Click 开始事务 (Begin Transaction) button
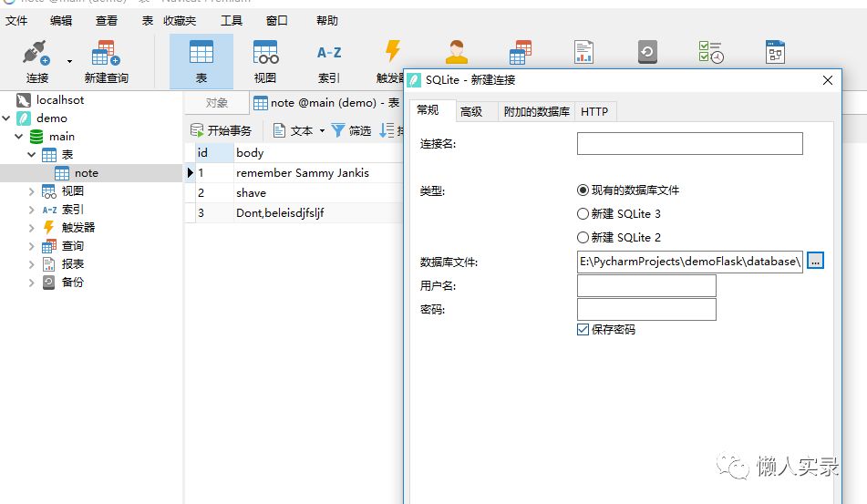The image size is (867, 504). (221, 130)
